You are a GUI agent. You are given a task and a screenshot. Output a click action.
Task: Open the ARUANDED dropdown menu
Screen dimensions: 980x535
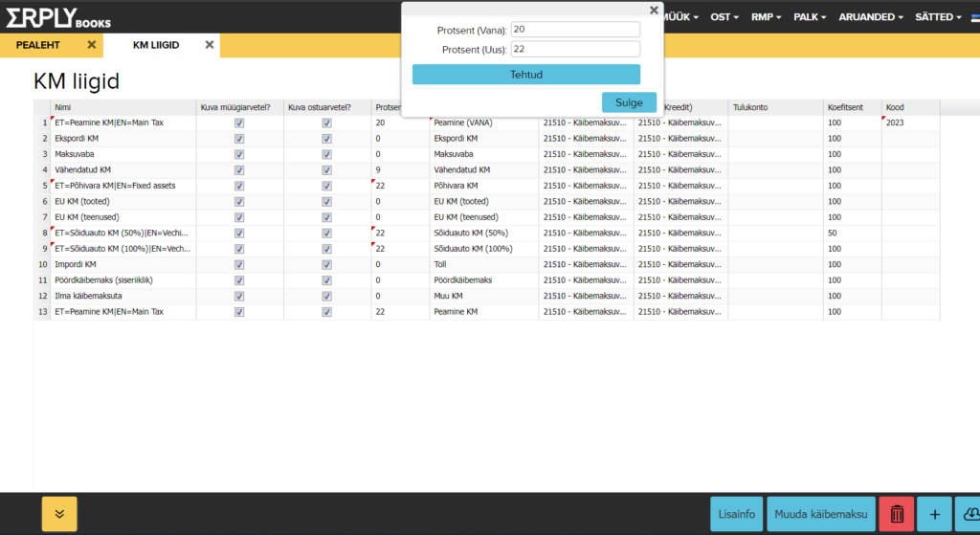tap(871, 17)
